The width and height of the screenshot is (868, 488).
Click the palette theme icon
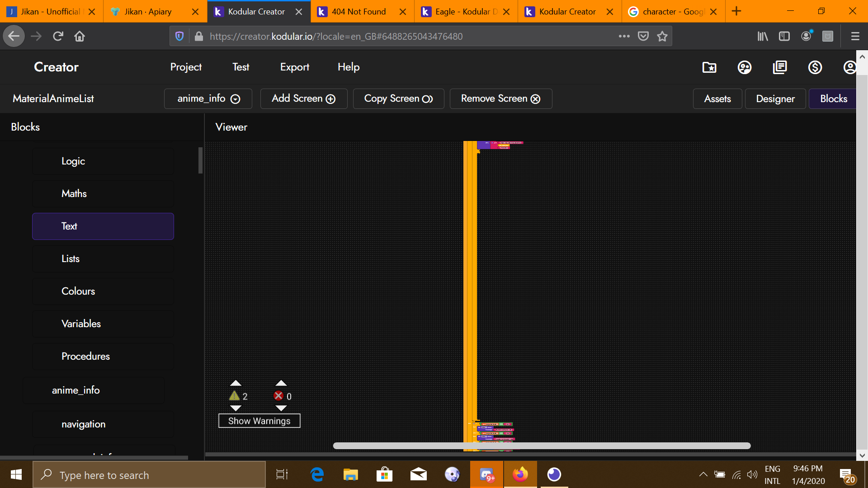tap(745, 67)
